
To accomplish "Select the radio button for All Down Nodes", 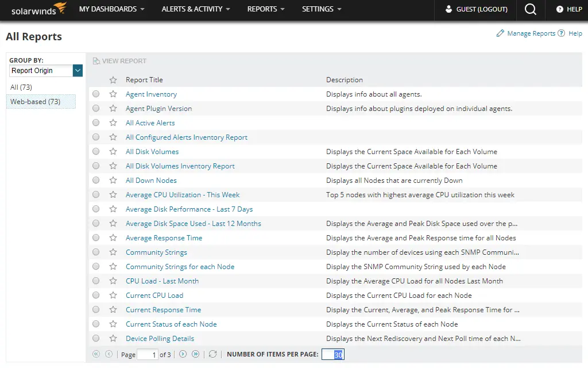I will point(96,180).
